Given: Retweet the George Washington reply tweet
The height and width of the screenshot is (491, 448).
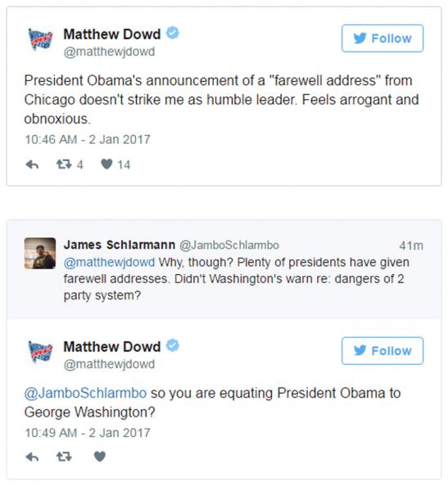Looking at the screenshot, I should pyautogui.click(x=64, y=457).
